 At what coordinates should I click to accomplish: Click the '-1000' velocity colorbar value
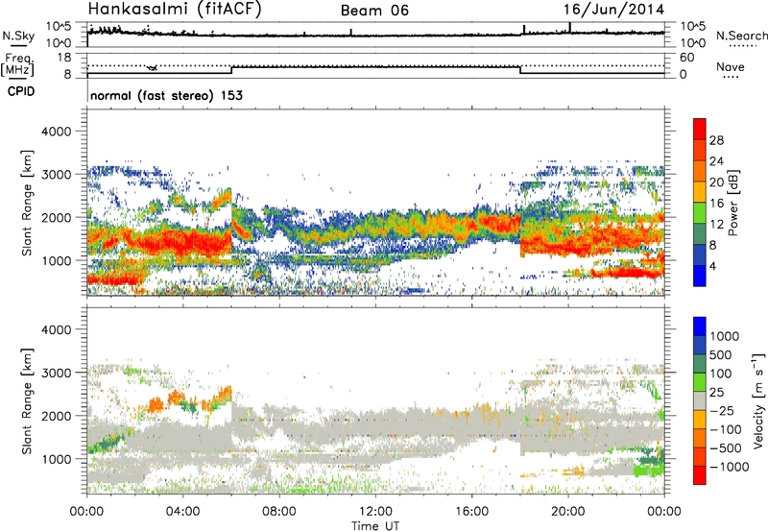point(730,467)
